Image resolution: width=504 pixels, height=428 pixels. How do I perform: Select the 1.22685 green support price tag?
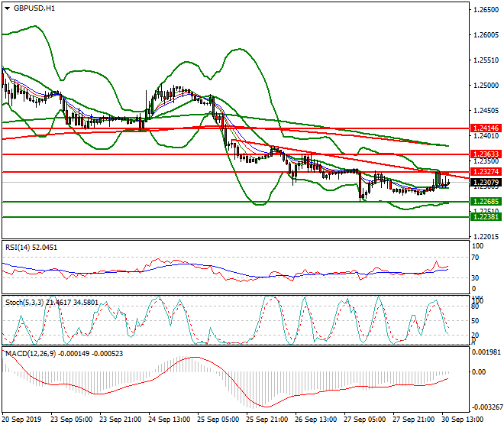click(486, 202)
